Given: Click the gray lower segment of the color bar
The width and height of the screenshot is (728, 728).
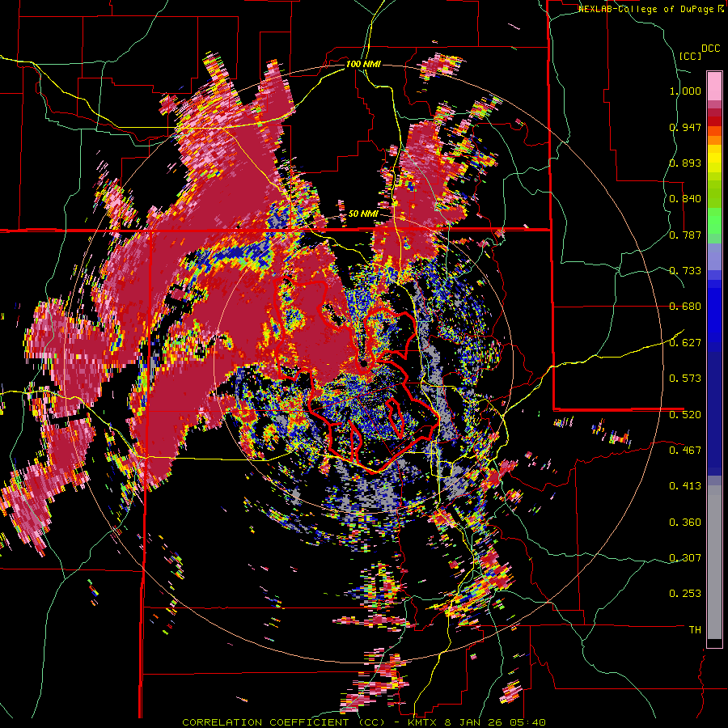Looking at the screenshot, I should [x=714, y=562].
